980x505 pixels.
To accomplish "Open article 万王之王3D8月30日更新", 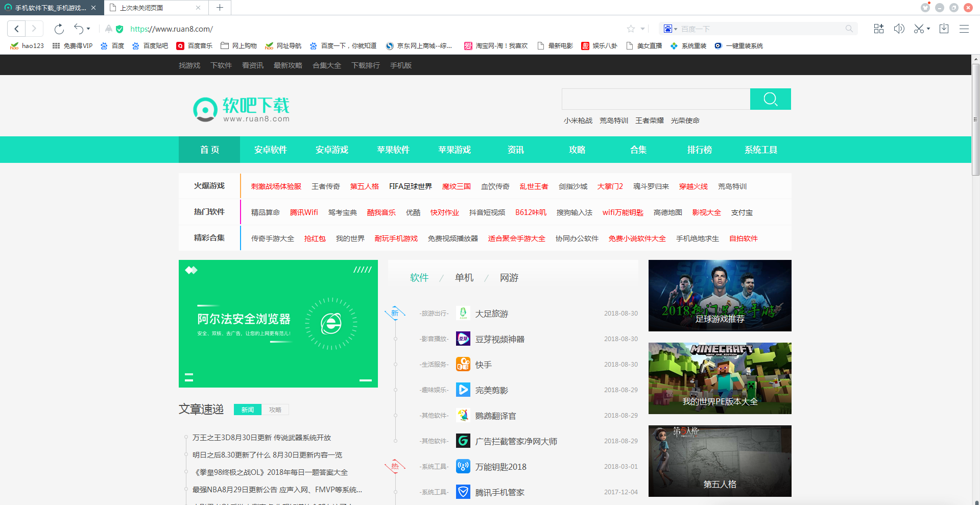I will tap(261, 438).
